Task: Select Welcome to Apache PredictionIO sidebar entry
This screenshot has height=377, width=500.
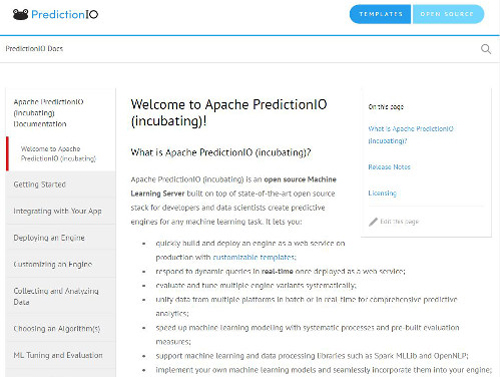Action: [58, 154]
